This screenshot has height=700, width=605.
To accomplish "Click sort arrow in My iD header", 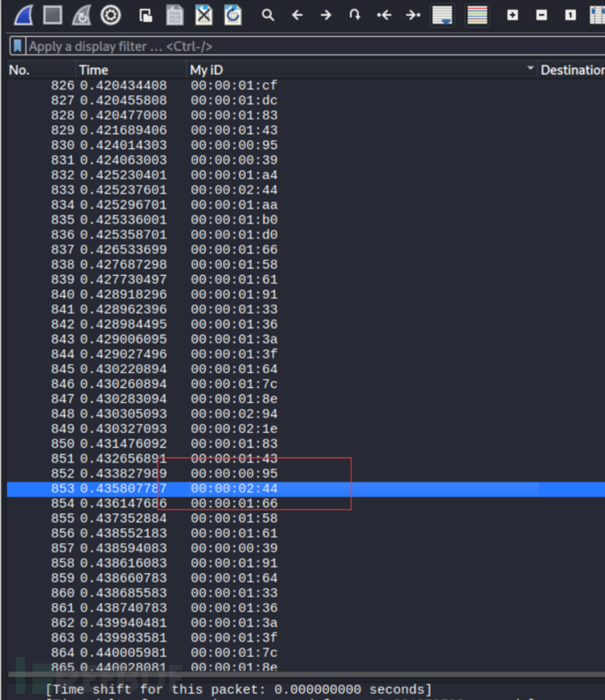I will point(530,68).
